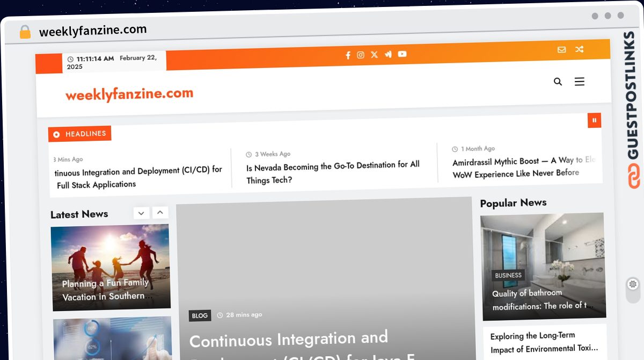
Task: Click the settings gear on right edge
Action: pos(633,284)
